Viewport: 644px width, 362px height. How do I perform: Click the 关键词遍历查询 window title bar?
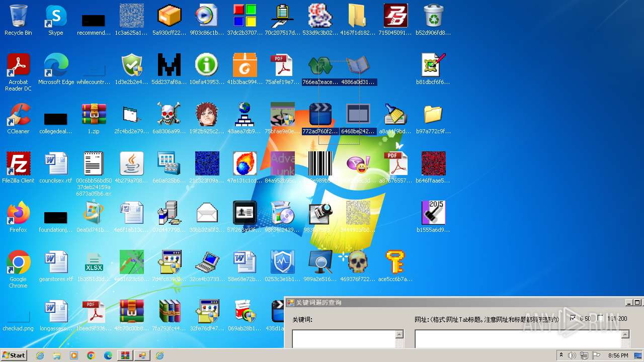point(455,303)
